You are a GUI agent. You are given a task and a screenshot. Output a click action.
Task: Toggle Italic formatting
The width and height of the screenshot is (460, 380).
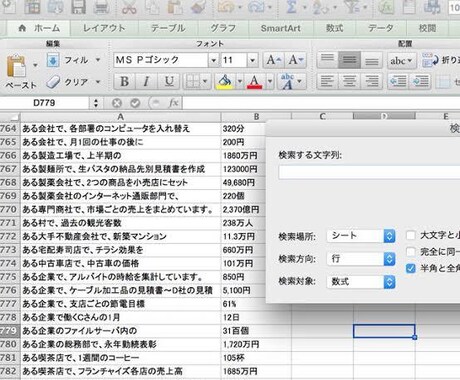[x=146, y=81]
